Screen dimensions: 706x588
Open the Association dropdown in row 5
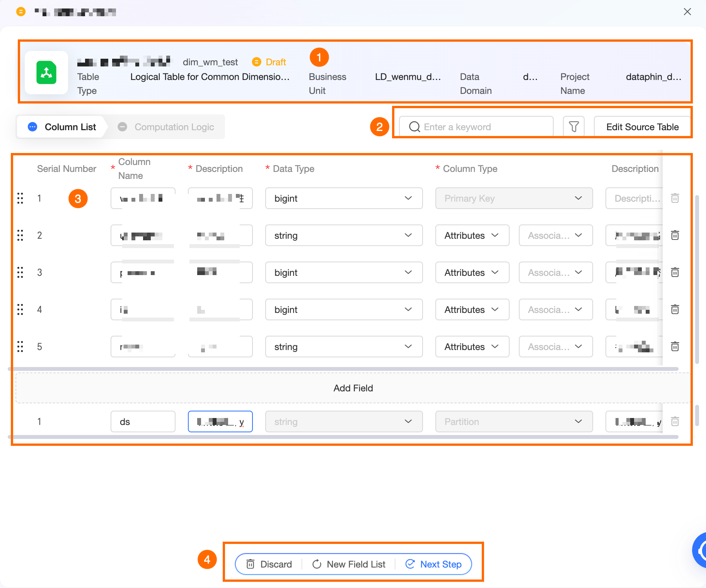tap(556, 347)
